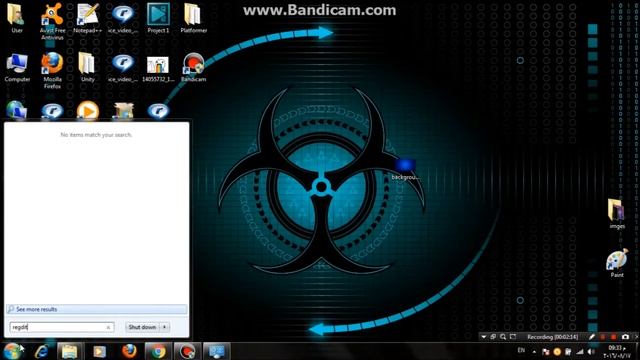
Task: Open Avast Free Antivirus desktop shortcut
Action: coord(52,21)
